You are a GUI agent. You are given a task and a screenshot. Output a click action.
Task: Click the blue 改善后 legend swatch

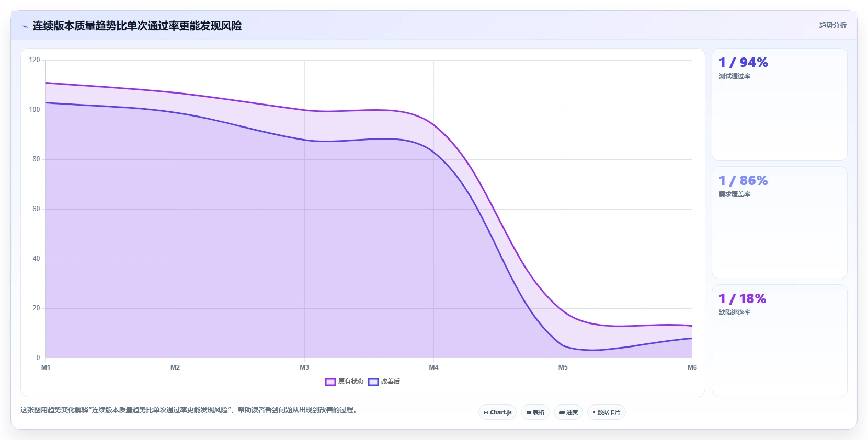[x=373, y=382]
